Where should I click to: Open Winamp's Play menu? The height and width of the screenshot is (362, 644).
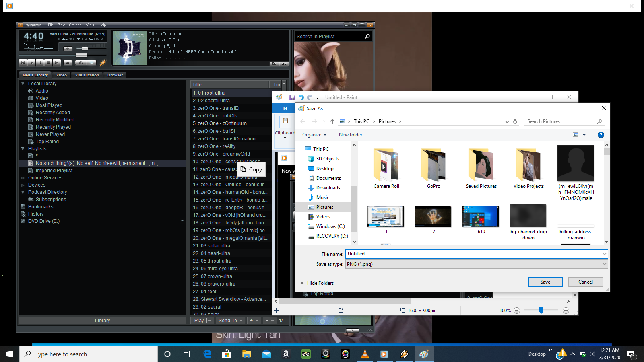[x=61, y=25]
